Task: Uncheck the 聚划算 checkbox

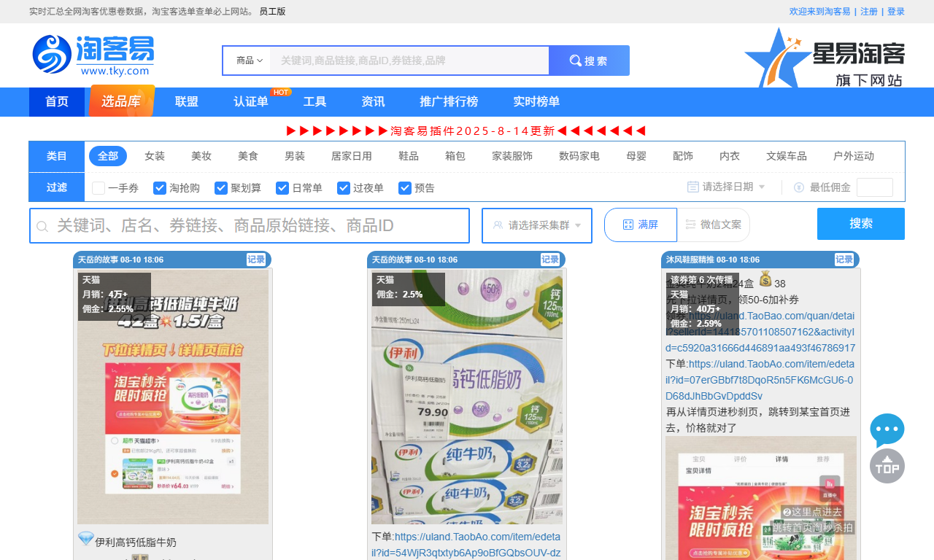Action: 221,188
